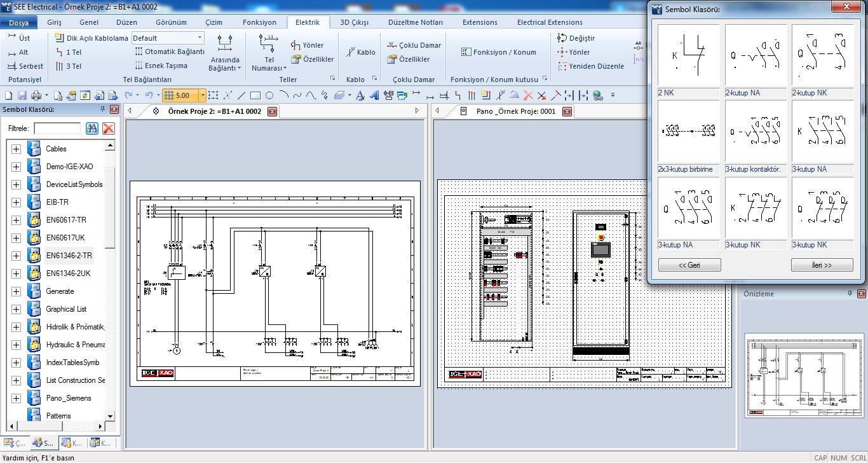Close the Pano _Örnek Proje document tab

pos(567,111)
